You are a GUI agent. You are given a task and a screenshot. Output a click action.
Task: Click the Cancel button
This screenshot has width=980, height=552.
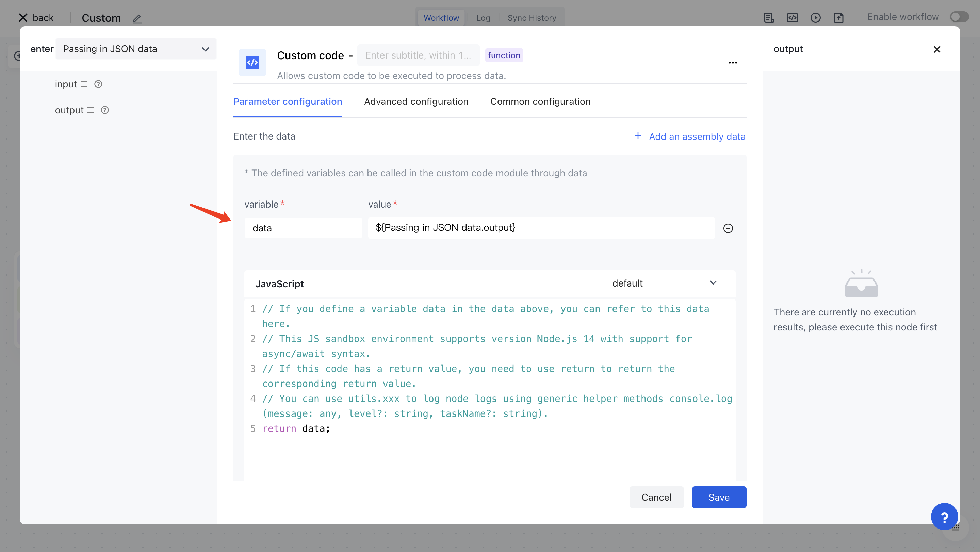click(656, 497)
